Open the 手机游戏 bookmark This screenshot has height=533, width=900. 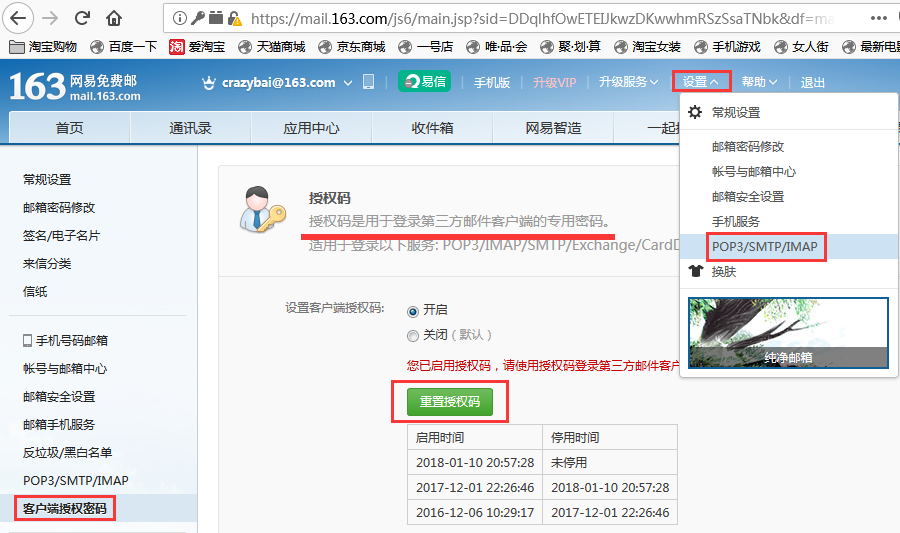[727, 46]
